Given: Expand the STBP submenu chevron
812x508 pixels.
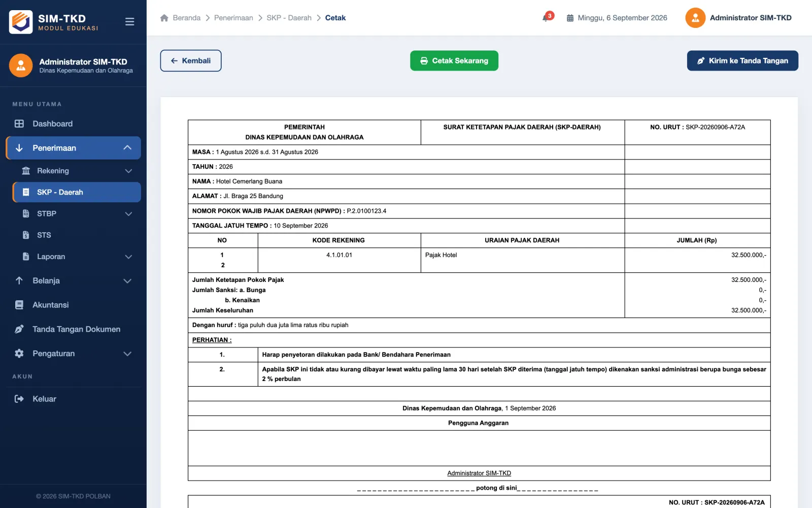Looking at the screenshot, I should (128, 214).
